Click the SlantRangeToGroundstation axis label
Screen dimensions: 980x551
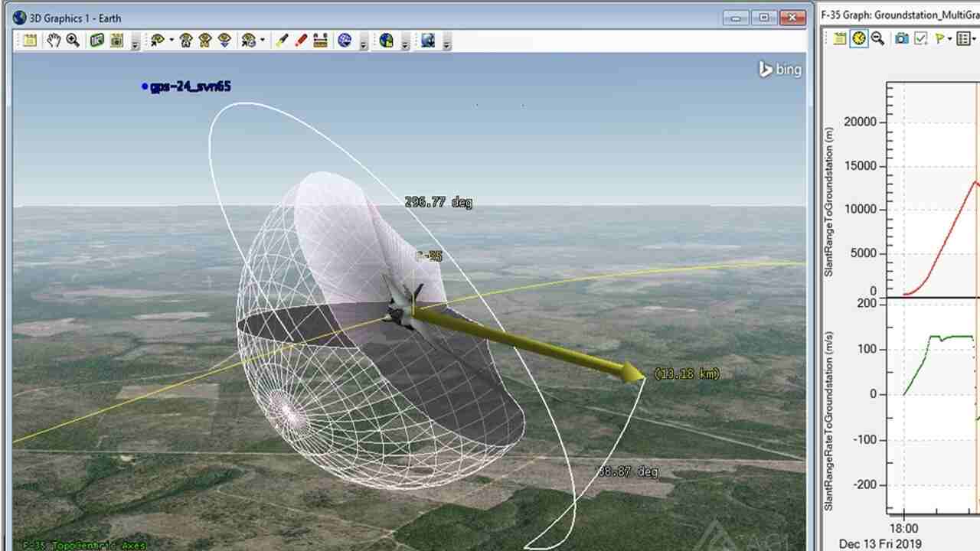tap(829, 202)
